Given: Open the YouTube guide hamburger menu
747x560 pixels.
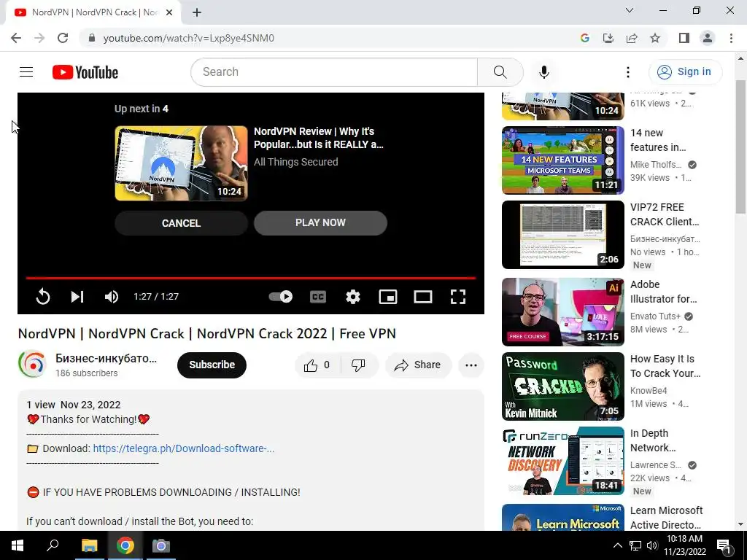Looking at the screenshot, I should pyautogui.click(x=26, y=72).
